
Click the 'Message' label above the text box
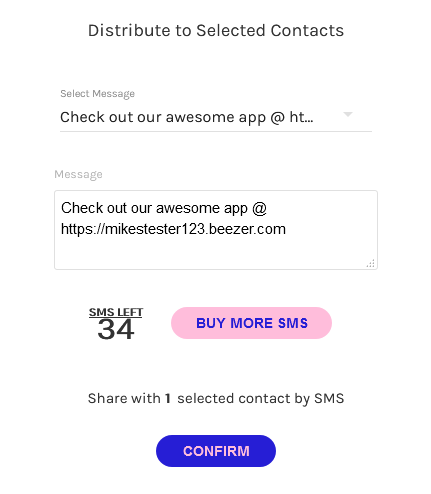(x=78, y=174)
